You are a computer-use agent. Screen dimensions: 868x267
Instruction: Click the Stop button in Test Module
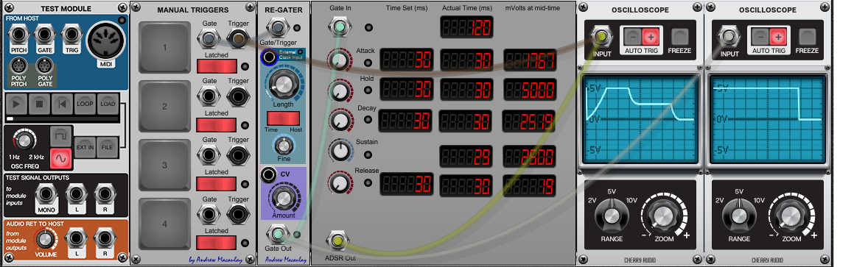(39, 104)
